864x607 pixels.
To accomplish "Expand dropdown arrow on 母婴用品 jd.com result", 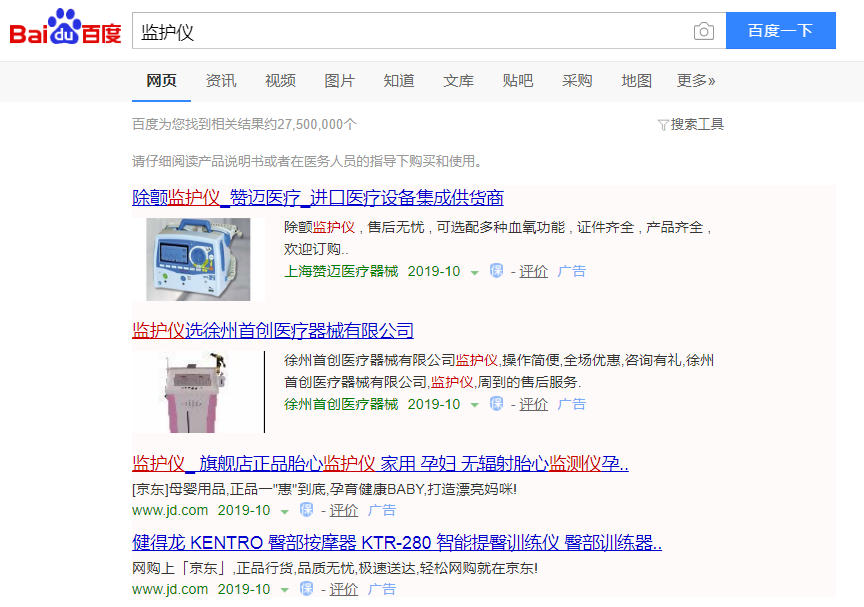I will coord(284,511).
